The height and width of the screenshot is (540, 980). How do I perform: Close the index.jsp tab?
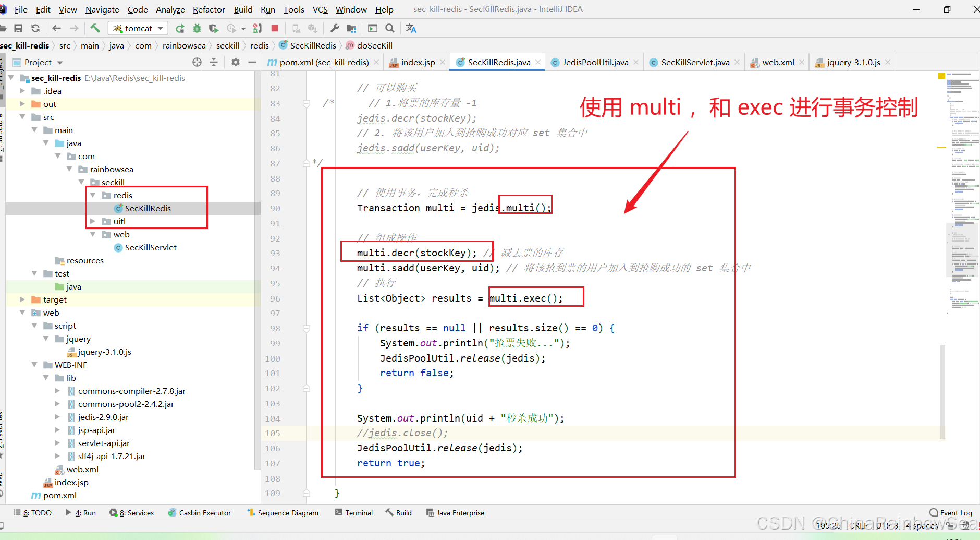coord(443,62)
